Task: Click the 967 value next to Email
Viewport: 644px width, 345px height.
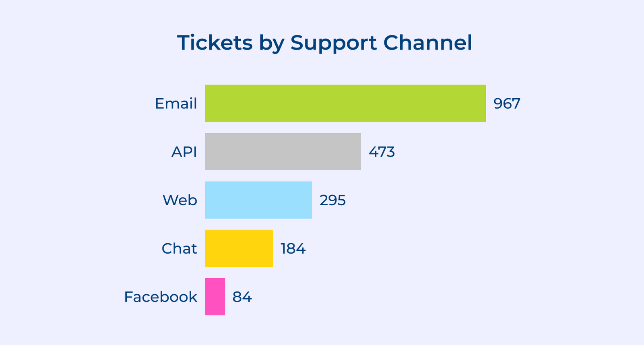Action: (507, 103)
